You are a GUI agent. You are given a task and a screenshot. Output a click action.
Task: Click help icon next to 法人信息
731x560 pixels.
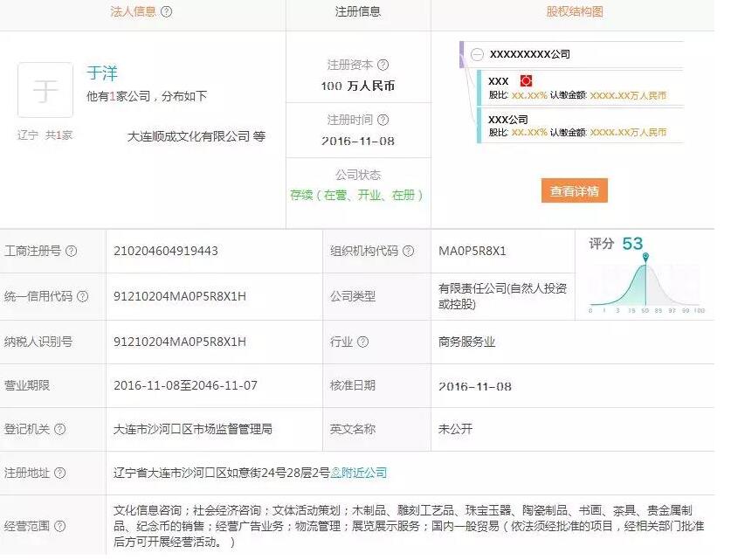coord(167,12)
